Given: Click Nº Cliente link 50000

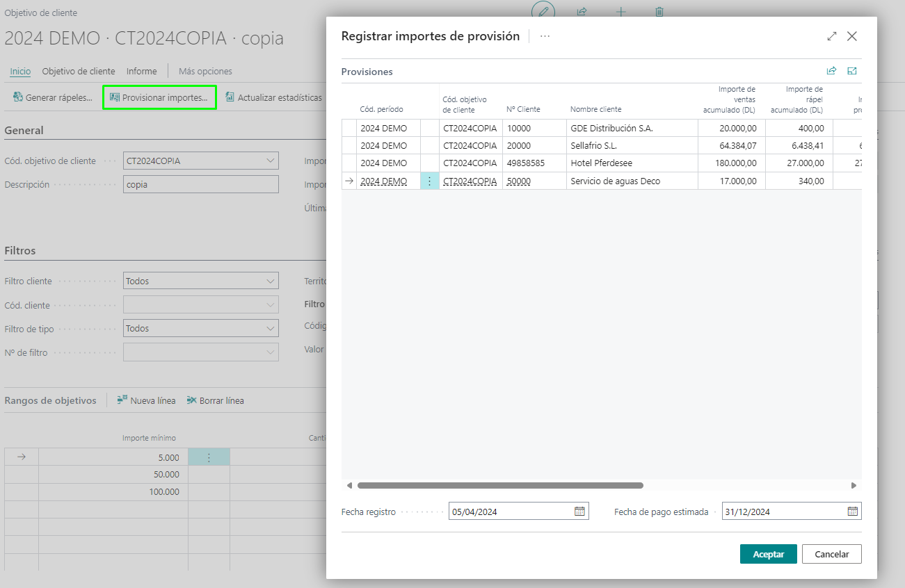Looking at the screenshot, I should 519,181.
